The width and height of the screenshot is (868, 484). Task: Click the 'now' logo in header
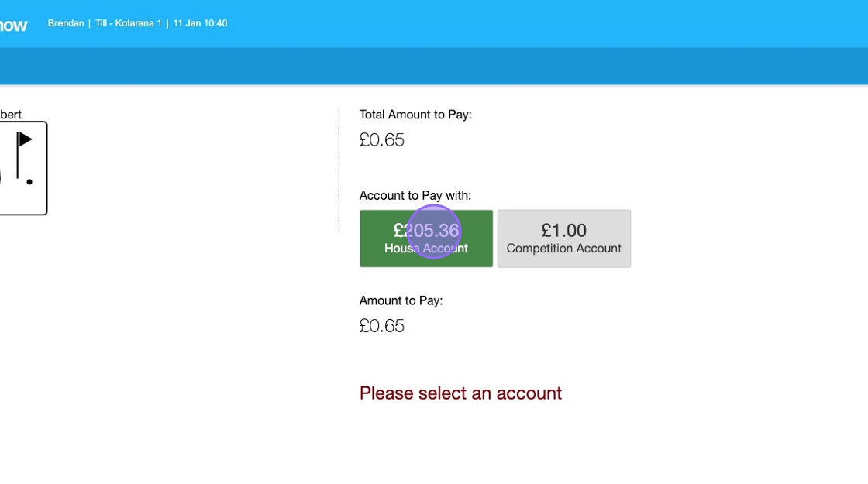click(12, 25)
